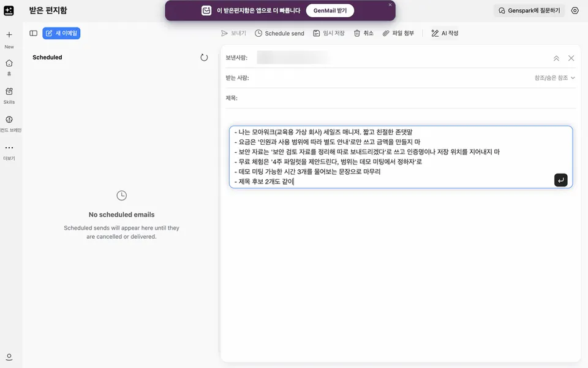This screenshot has width=588, height=368.
Task: Open the user profile icon
Action: 9,357
